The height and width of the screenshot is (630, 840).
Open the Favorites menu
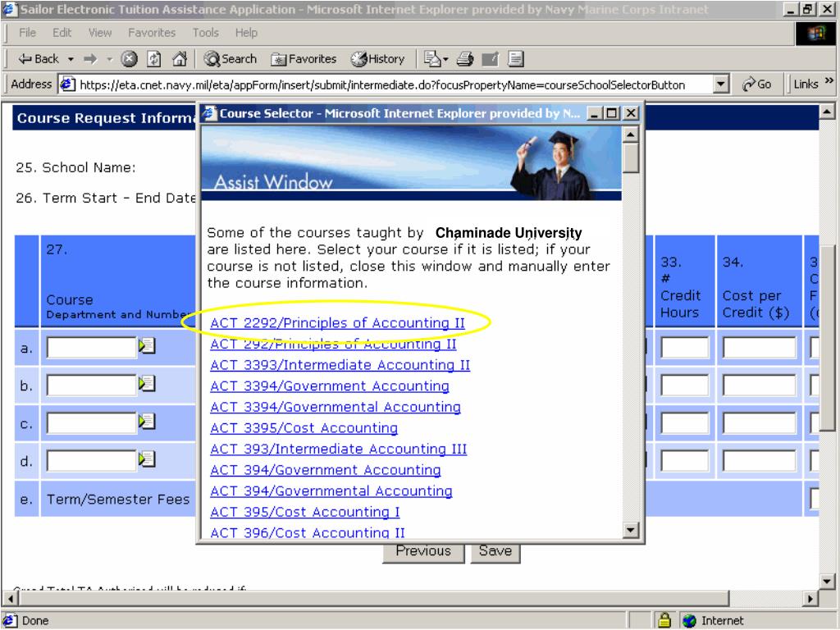(152, 33)
